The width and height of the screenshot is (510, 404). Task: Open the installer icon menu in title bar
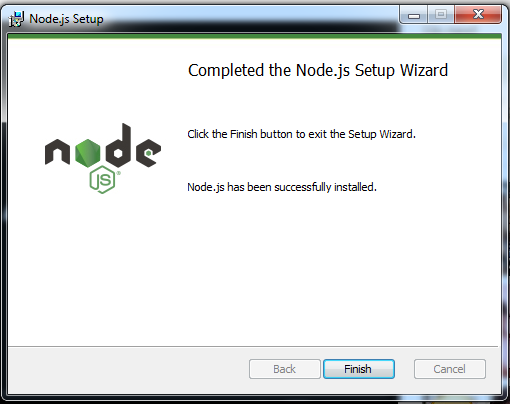[16, 19]
